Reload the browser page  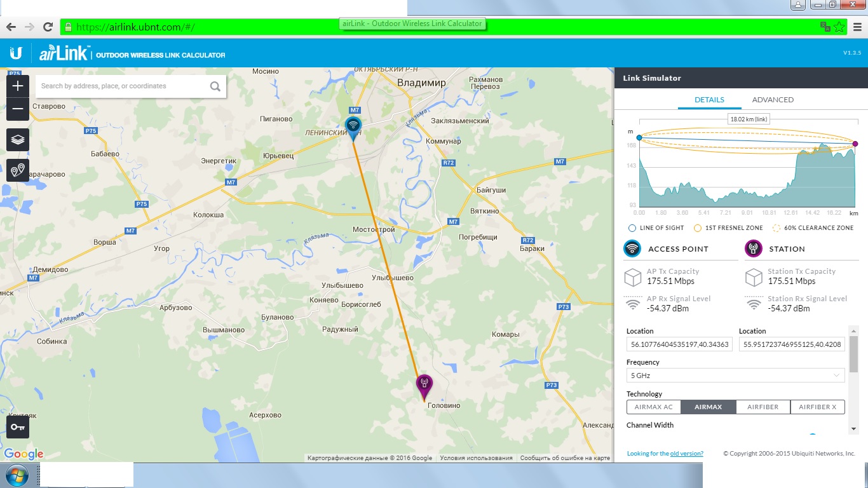coord(48,27)
